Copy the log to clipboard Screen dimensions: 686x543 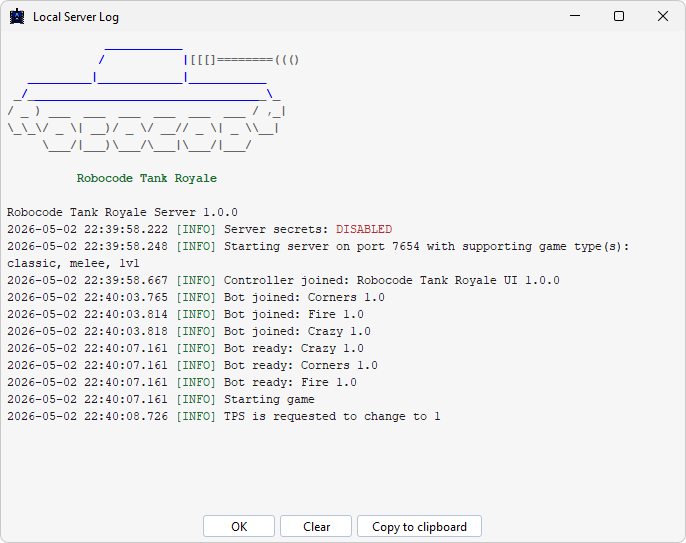[419, 526]
